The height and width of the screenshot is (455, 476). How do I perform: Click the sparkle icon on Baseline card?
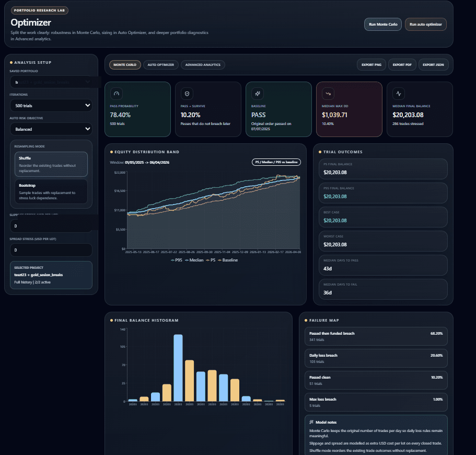coord(258,94)
